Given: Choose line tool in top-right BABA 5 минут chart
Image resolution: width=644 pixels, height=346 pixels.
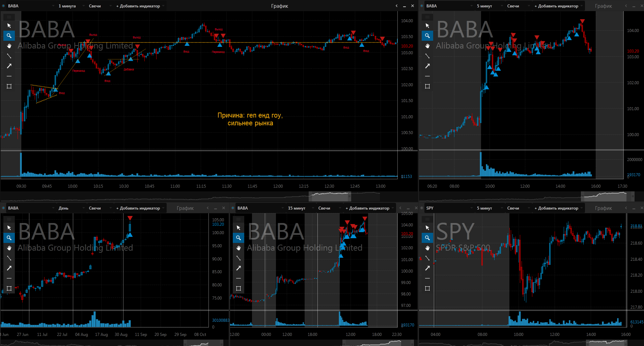Looking at the screenshot, I should (427, 56).
